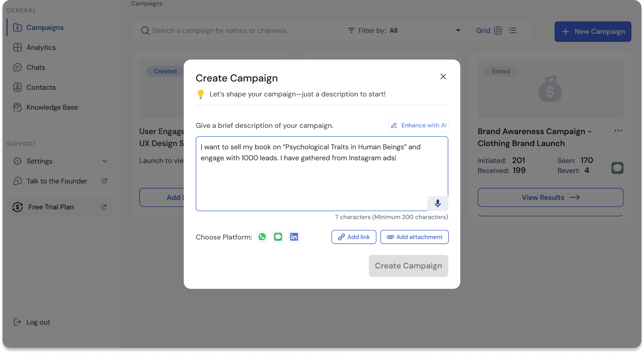
Task: Click the Free Trial Plan icon
Action: point(17,207)
